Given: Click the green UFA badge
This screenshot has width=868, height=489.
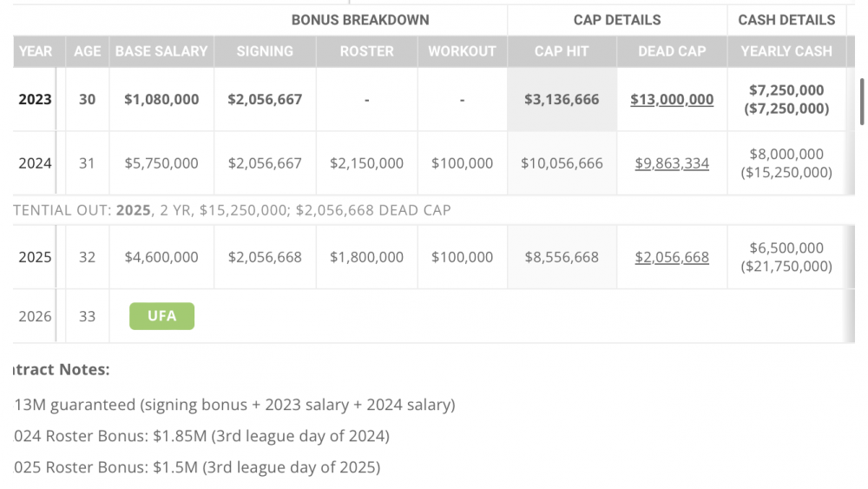Looking at the screenshot, I should pos(161,316).
